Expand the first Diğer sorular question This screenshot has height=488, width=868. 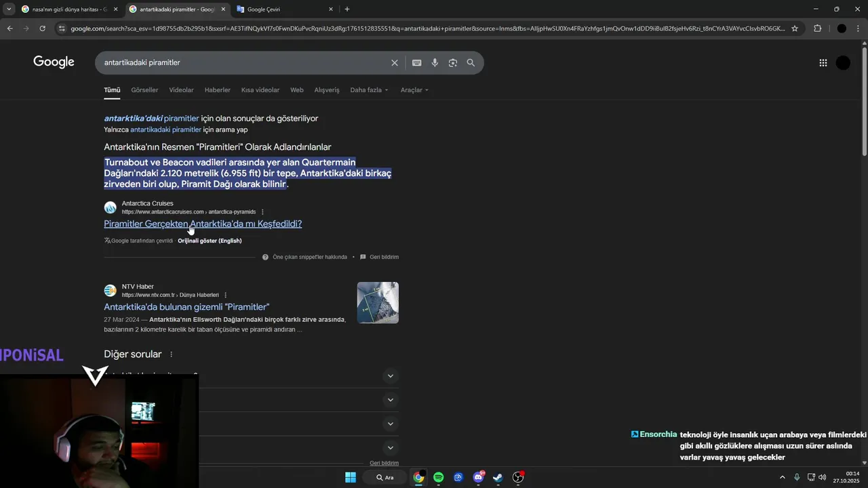[x=390, y=376]
